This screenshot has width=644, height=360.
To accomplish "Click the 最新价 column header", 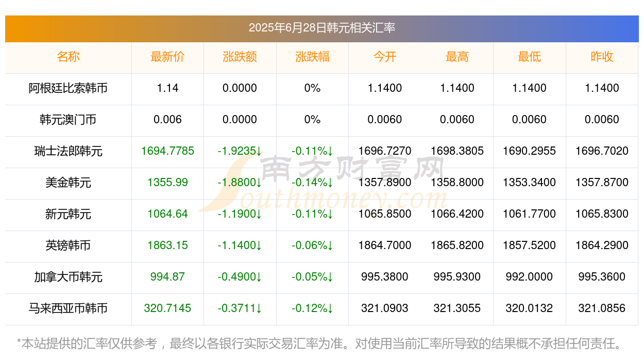I will [x=167, y=57].
